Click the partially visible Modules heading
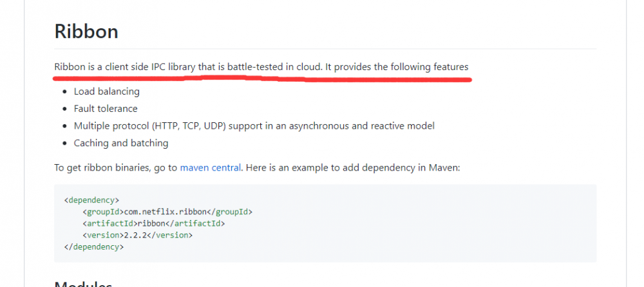 [83, 283]
